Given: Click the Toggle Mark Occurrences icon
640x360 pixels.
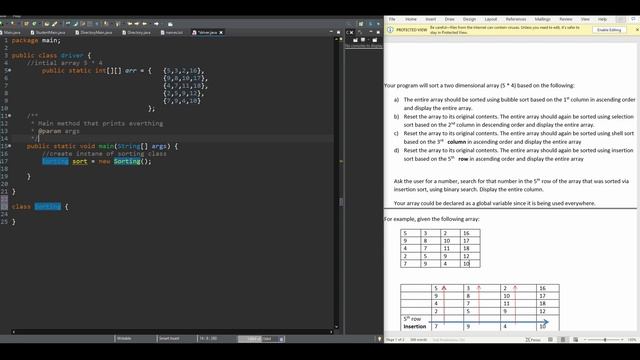Looking at the screenshot, I should [76, 24].
